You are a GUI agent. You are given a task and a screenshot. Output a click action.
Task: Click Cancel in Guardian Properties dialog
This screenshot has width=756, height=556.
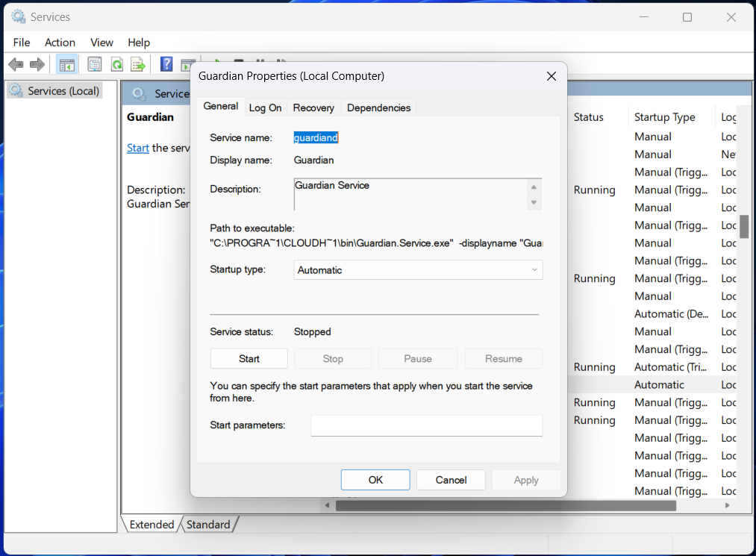click(x=451, y=480)
